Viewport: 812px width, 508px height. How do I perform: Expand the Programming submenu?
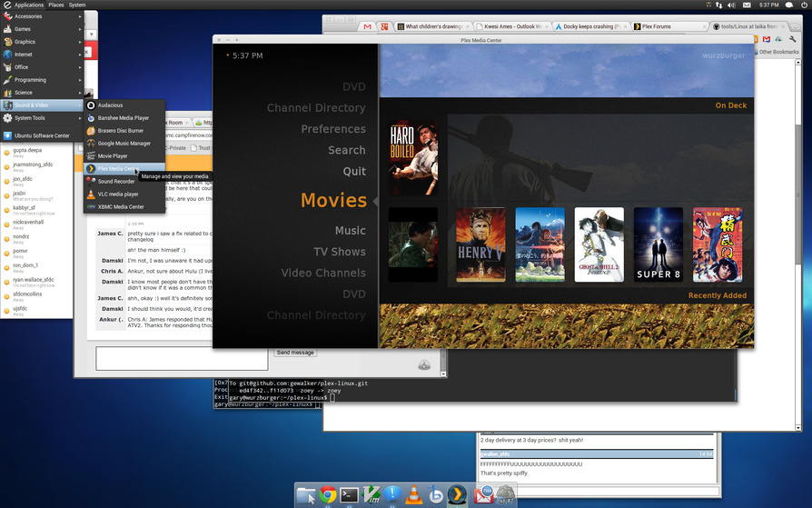[42, 80]
